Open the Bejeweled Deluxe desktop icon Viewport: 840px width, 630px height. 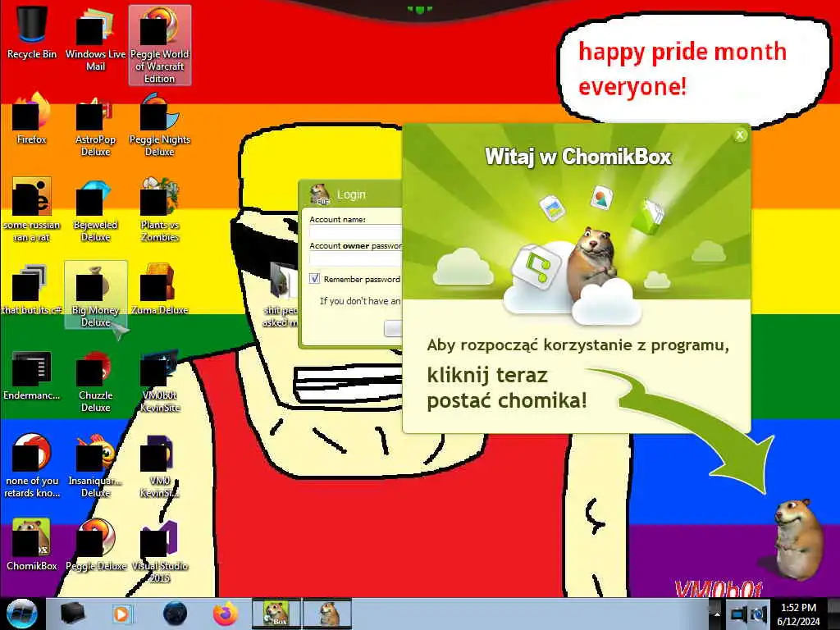[95, 209]
